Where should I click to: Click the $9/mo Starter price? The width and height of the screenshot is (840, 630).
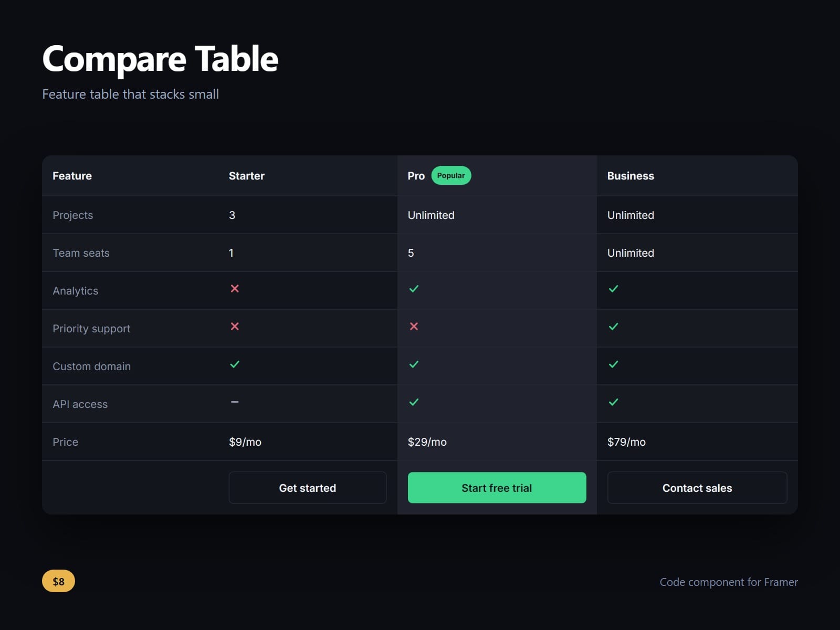click(x=245, y=442)
